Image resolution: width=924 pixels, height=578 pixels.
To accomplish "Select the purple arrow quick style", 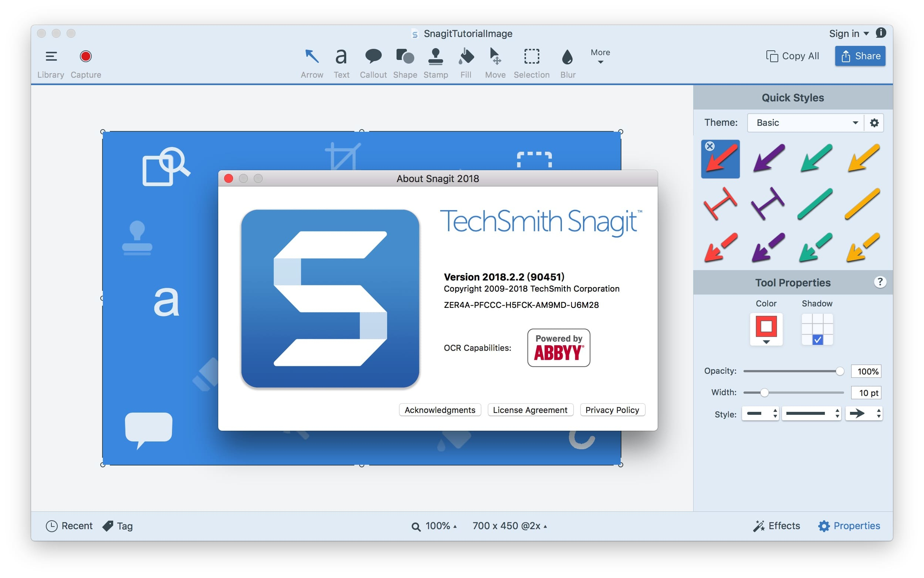I will click(769, 158).
